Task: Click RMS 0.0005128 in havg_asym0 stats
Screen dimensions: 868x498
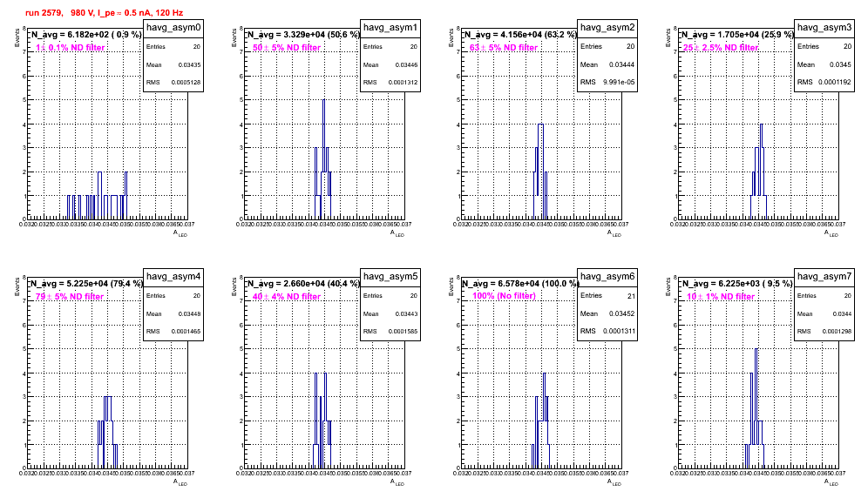Action: [173, 83]
